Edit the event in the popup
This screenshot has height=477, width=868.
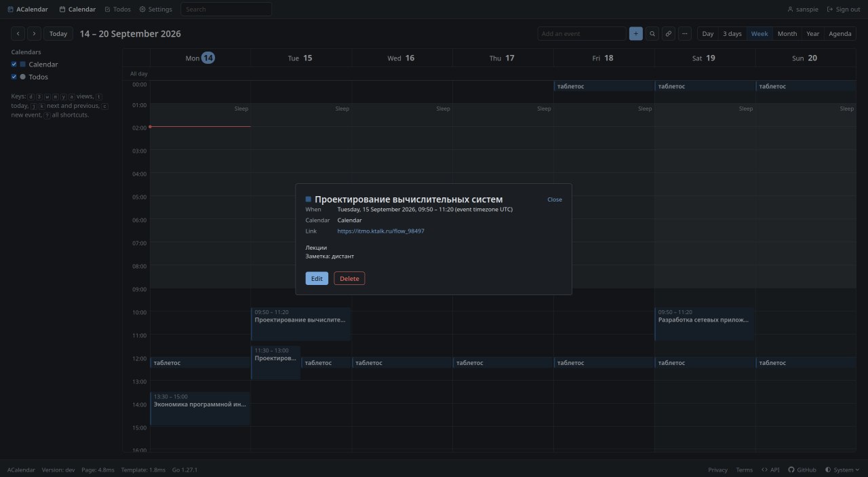317,279
